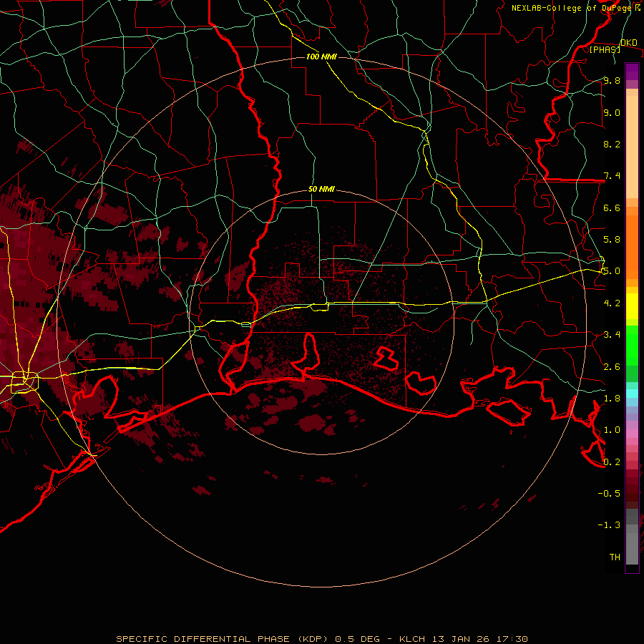644x644 pixels.
Task: Click the 4.2 legend value
Action: point(612,303)
